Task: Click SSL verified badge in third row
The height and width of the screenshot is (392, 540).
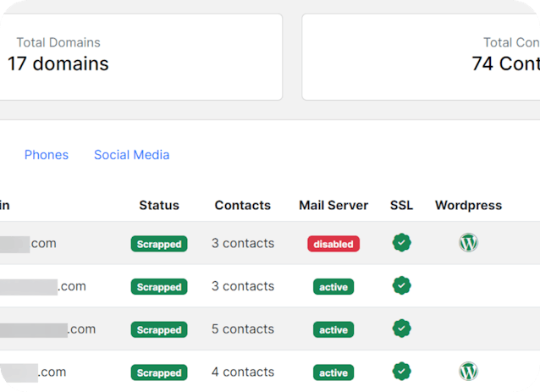Action: point(402,329)
